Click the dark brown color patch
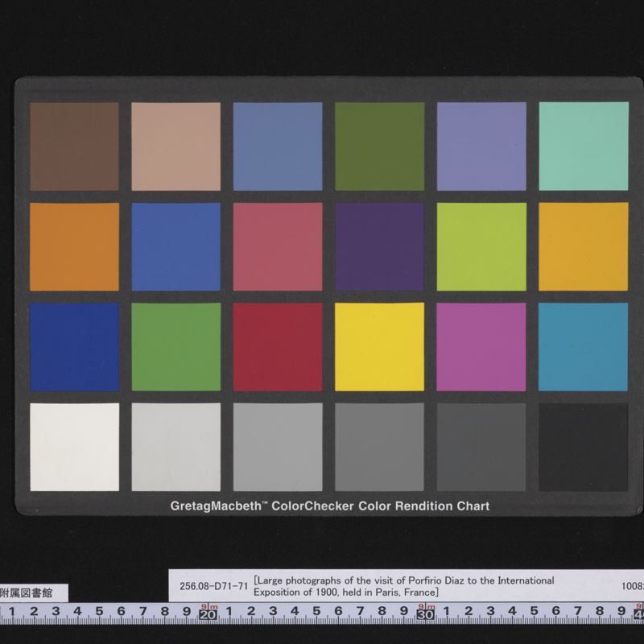644x644 pixels. pos(74,146)
